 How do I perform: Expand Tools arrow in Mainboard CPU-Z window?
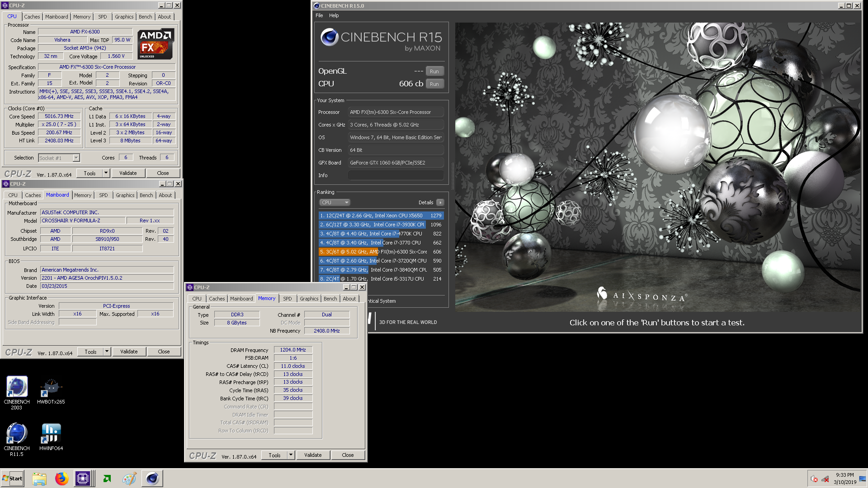[107, 352]
